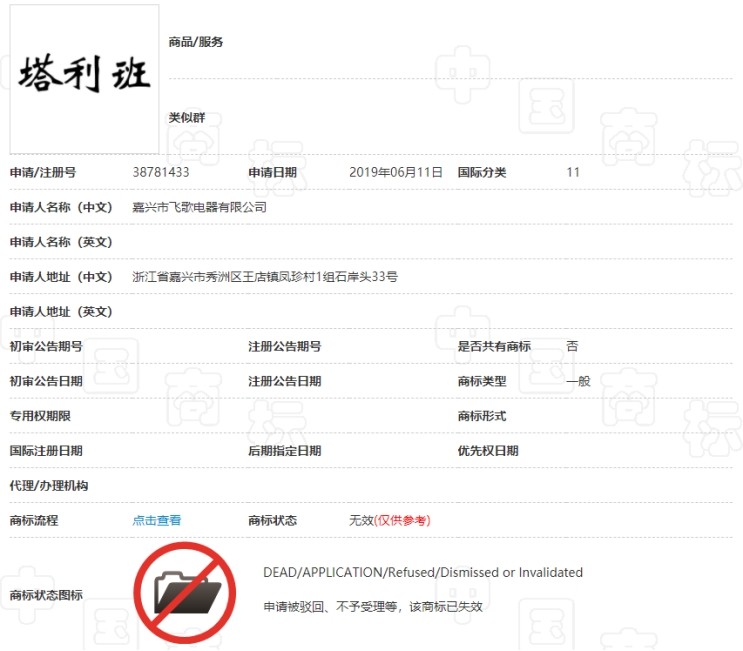This screenshot has width=743, height=651.
Task: Click the 无效 trademark status text
Action: pyautogui.click(x=361, y=520)
